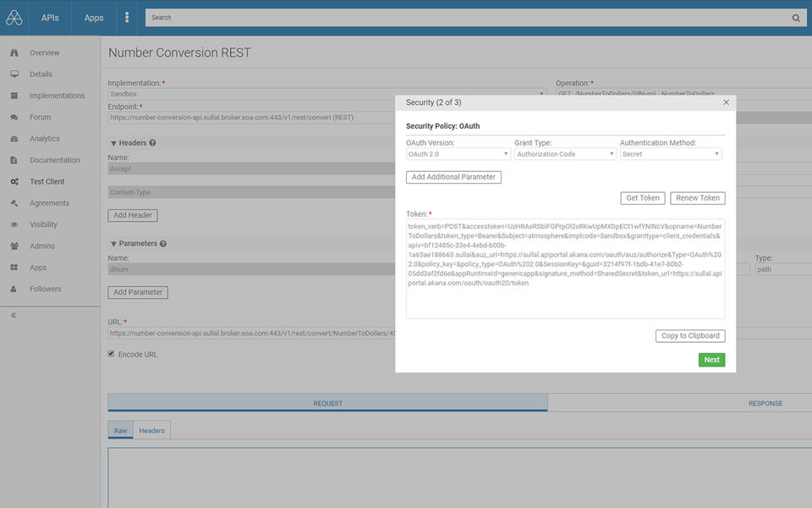
Task: Click the Get Token button
Action: tap(643, 198)
